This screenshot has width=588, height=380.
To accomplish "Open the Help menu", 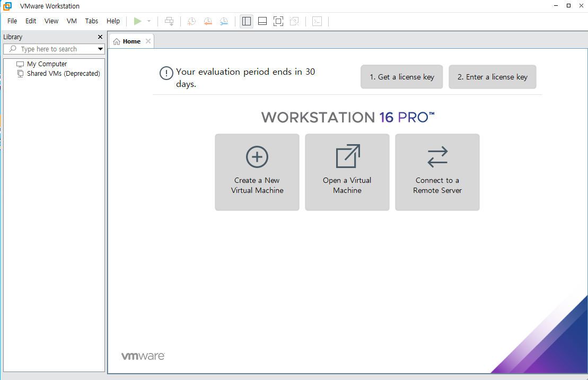I will pos(113,21).
